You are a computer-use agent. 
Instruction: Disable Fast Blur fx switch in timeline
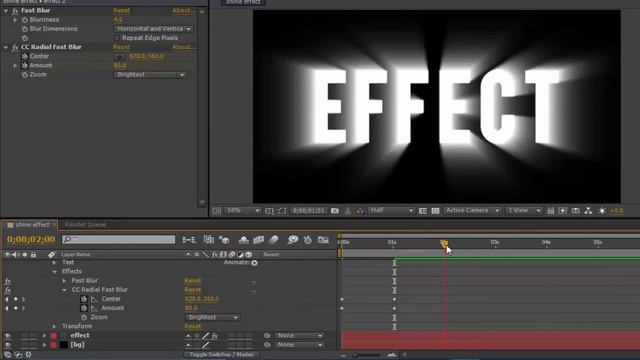coord(7,281)
